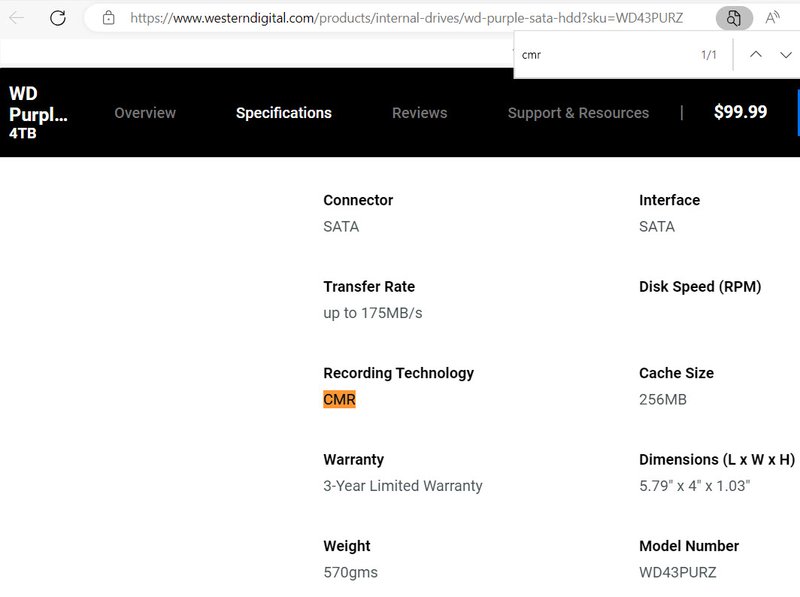Viewport: 800px width, 597px height.
Task: Click the westerndigital.com URL address bar
Action: click(406, 18)
